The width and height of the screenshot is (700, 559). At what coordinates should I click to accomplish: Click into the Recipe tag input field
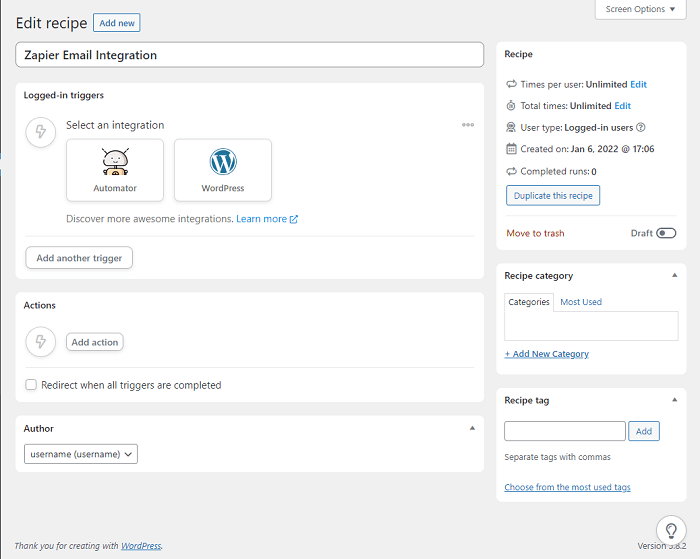pos(565,431)
